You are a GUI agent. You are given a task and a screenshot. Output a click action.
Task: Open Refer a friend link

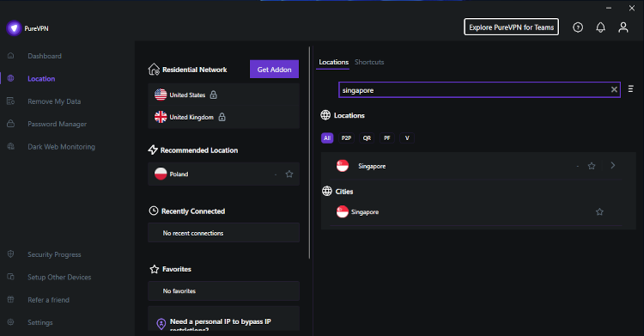coord(48,300)
